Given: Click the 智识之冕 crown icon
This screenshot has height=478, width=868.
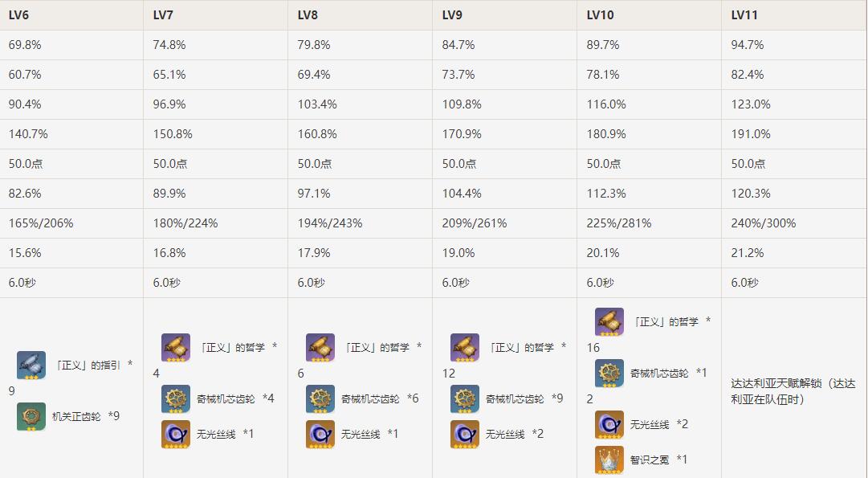Looking at the screenshot, I should click(609, 460).
